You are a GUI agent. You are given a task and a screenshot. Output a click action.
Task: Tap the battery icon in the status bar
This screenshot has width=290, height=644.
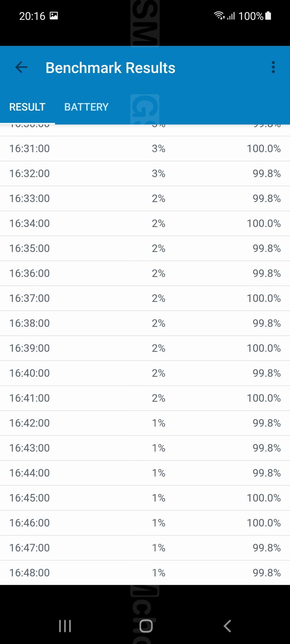268,16
